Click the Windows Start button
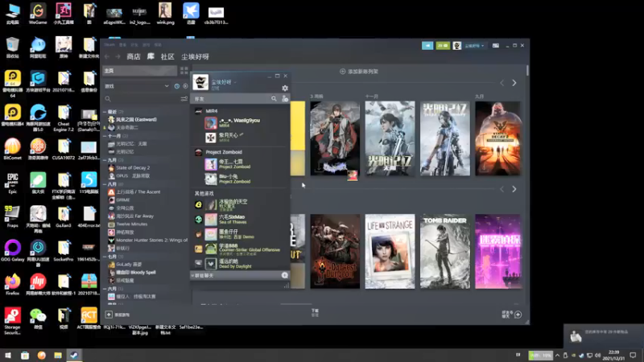Image resolution: width=644 pixels, height=362 pixels. (x=8, y=355)
